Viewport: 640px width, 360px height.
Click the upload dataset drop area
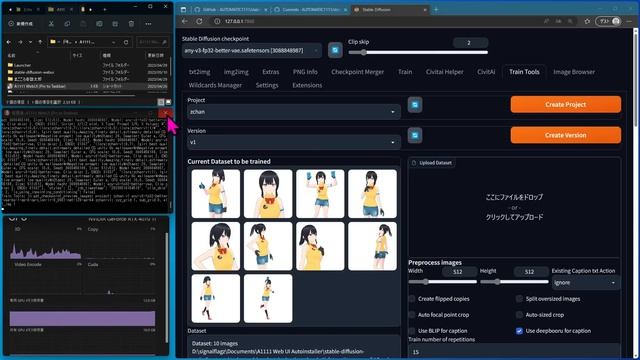[514, 207]
